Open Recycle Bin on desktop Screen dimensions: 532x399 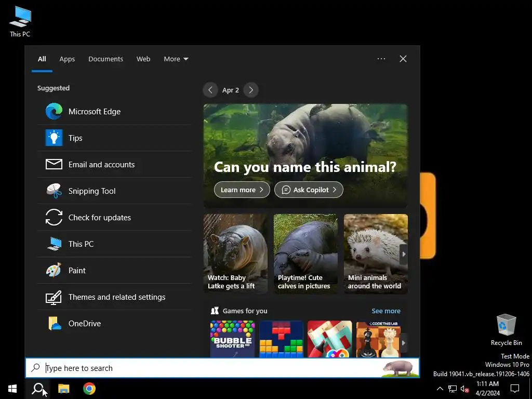pyautogui.click(x=506, y=330)
